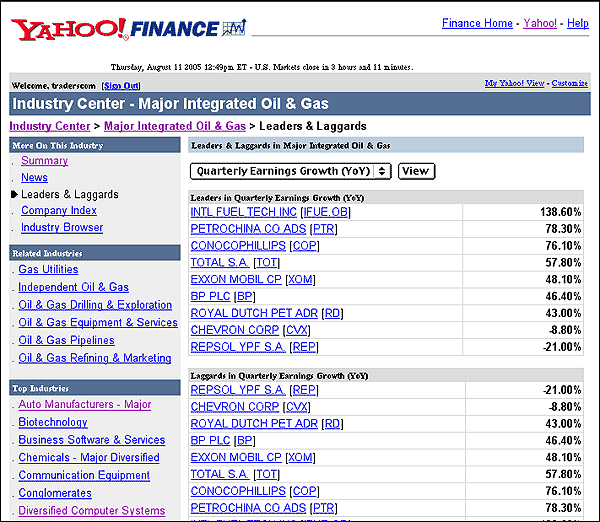600x522 pixels.
Task: Open REPSOL YPF S.A. in Leaders table
Action: tap(238, 347)
